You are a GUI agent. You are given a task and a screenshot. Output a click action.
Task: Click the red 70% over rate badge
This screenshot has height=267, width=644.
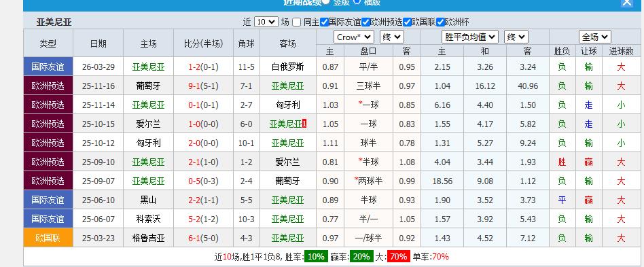[x=398, y=257]
